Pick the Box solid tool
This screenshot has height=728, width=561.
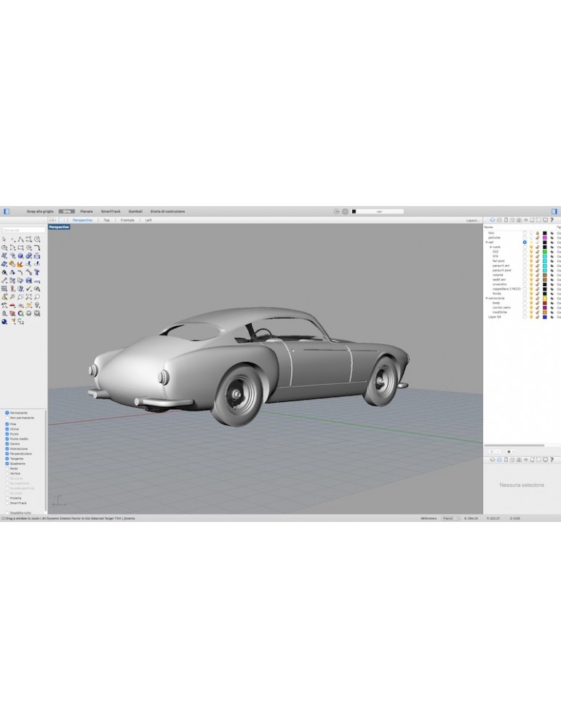(x=20, y=256)
